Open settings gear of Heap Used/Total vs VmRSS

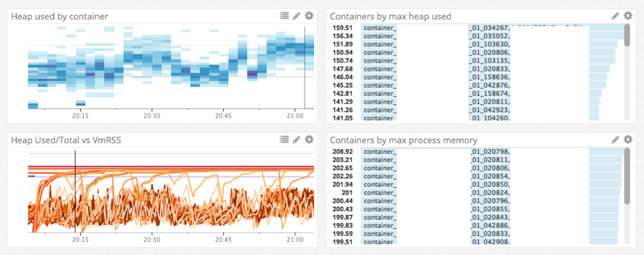309,139
